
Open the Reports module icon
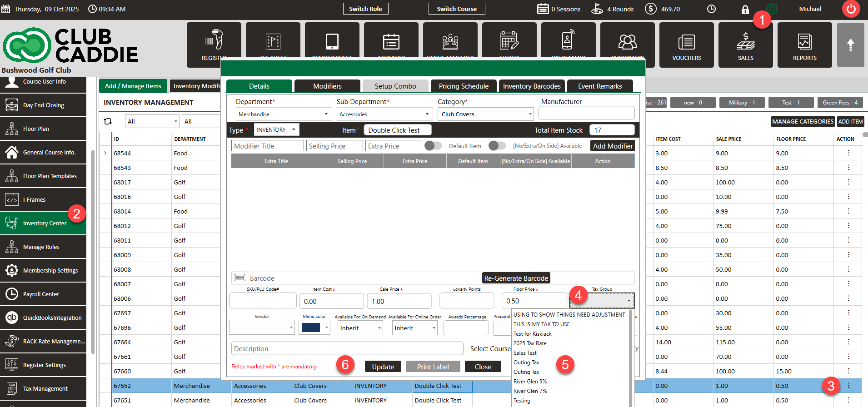pyautogui.click(x=804, y=45)
